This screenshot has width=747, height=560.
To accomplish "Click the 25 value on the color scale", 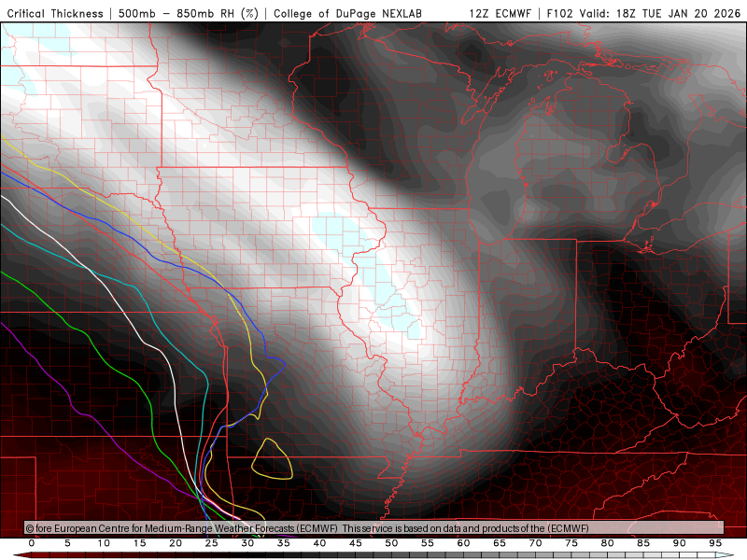I will pyautogui.click(x=211, y=543).
